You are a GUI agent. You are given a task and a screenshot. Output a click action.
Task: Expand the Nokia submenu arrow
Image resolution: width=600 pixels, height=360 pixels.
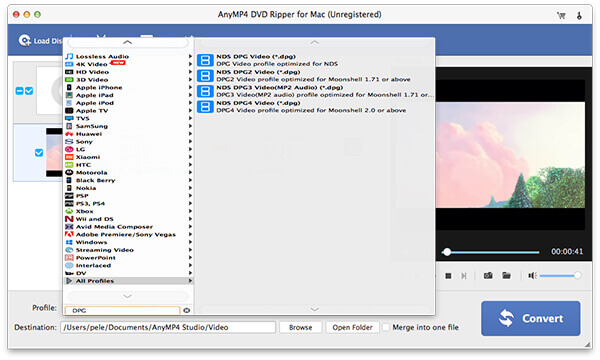point(190,188)
